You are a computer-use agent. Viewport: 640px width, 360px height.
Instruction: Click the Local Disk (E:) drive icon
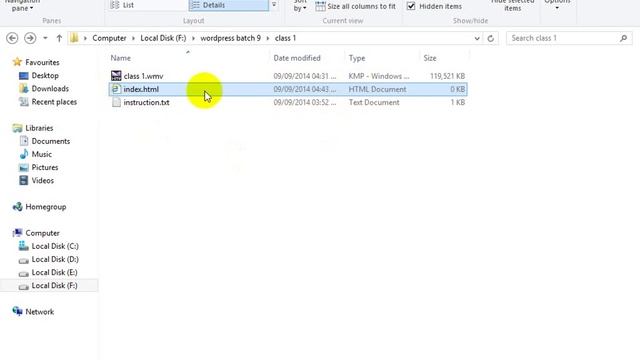click(x=24, y=273)
